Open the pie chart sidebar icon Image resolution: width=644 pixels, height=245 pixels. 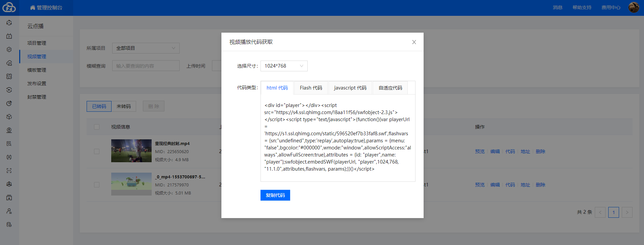(9, 103)
